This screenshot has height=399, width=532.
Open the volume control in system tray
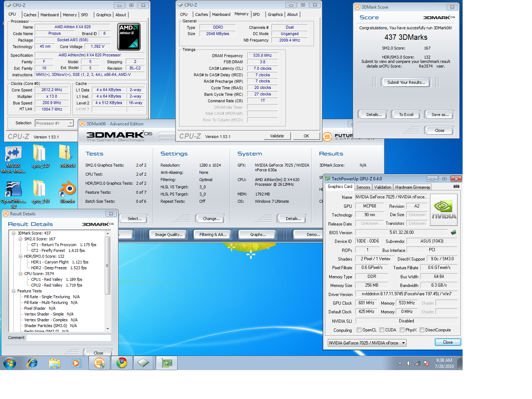coord(409,363)
